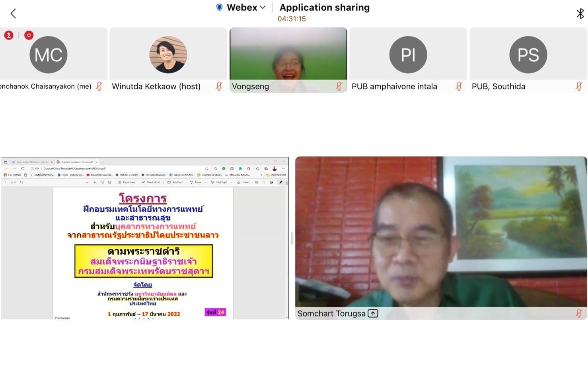Go back using the top-left chevron arrow
Image resolution: width=588 pixels, height=378 pixels.
point(13,14)
